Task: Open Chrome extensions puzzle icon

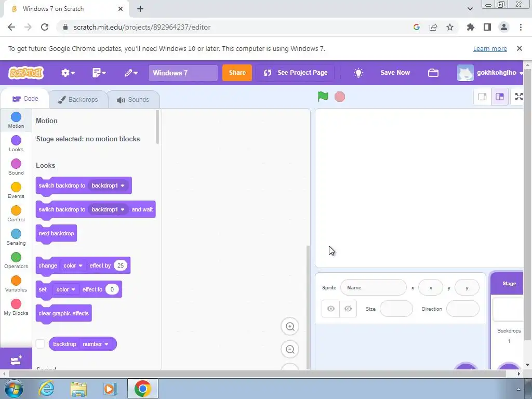Action: click(470, 27)
